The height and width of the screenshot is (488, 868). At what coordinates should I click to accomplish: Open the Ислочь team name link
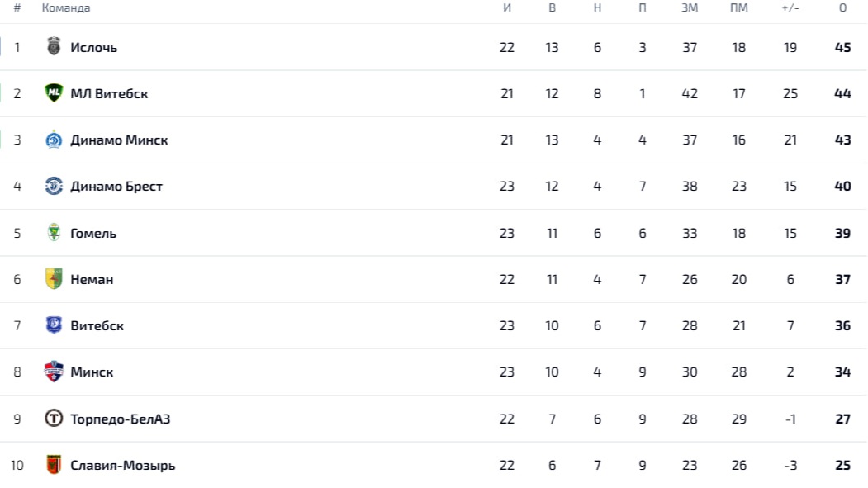point(93,48)
